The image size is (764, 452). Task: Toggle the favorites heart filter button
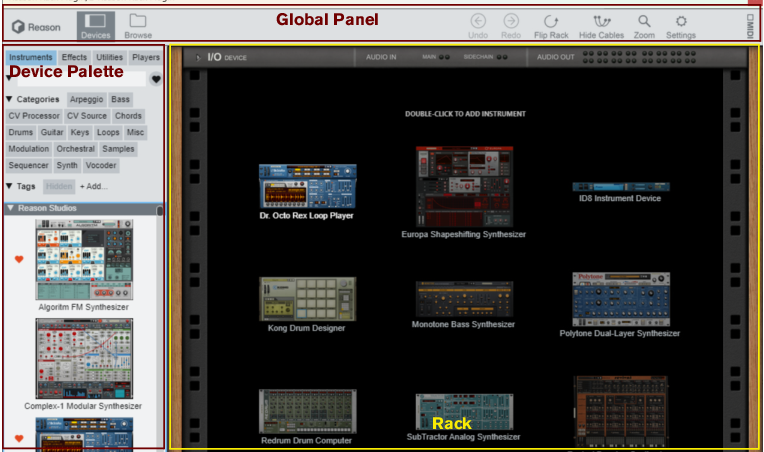click(156, 79)
